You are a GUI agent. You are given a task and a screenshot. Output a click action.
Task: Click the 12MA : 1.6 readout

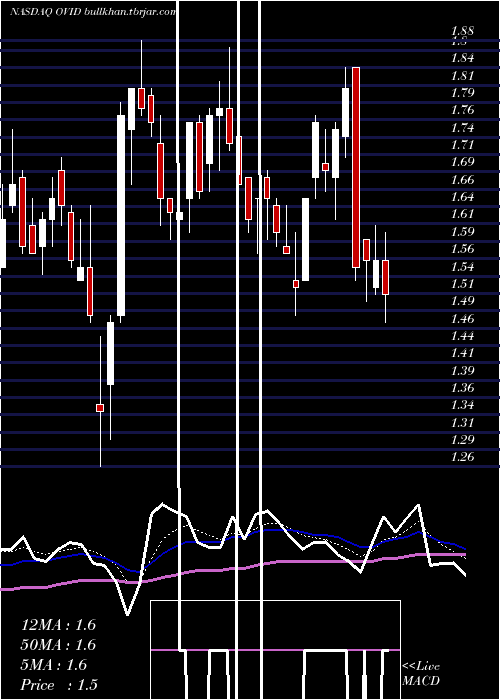(x=58, y=625)
